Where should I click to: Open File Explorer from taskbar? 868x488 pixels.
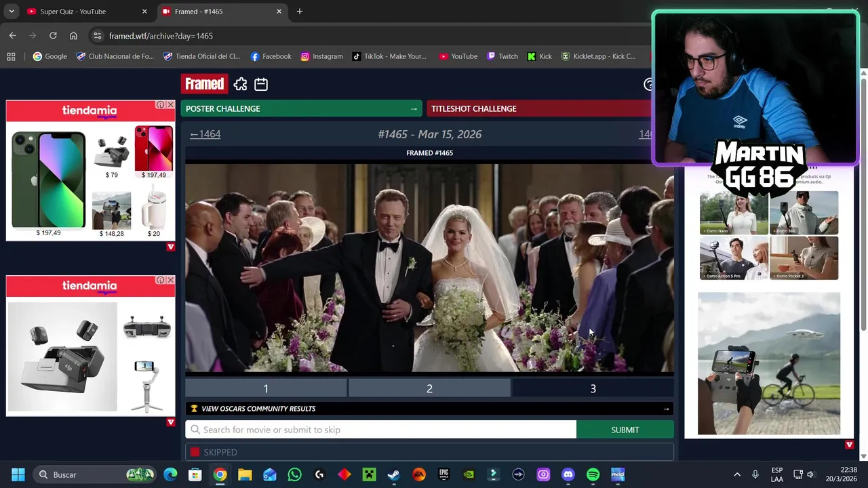click(245, 474)
